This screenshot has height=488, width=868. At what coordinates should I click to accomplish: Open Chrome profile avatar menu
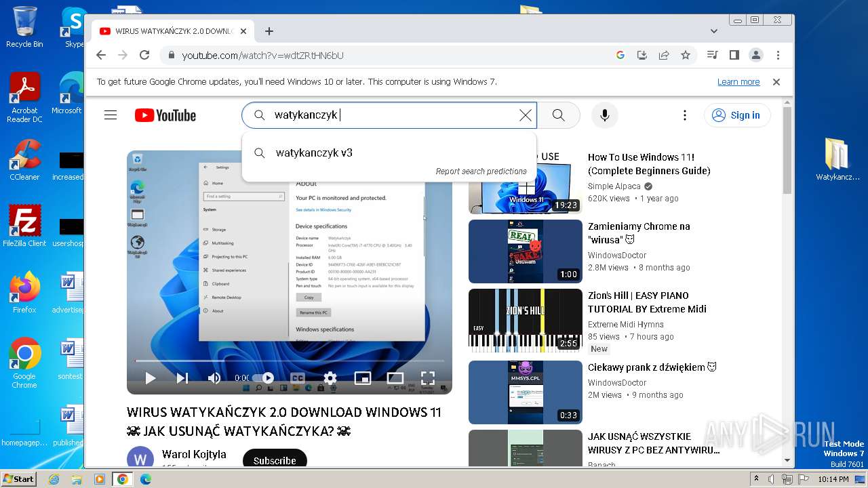point(755,56)
